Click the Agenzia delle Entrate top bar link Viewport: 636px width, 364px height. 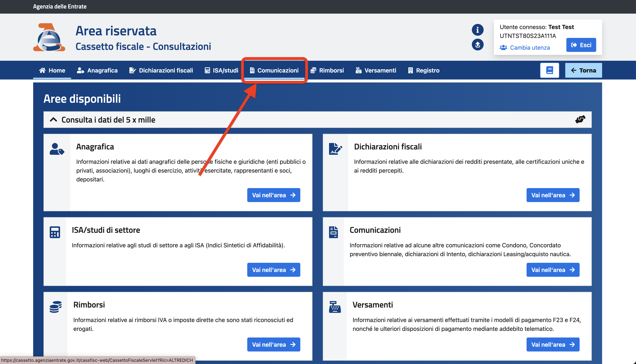(60, 6)
